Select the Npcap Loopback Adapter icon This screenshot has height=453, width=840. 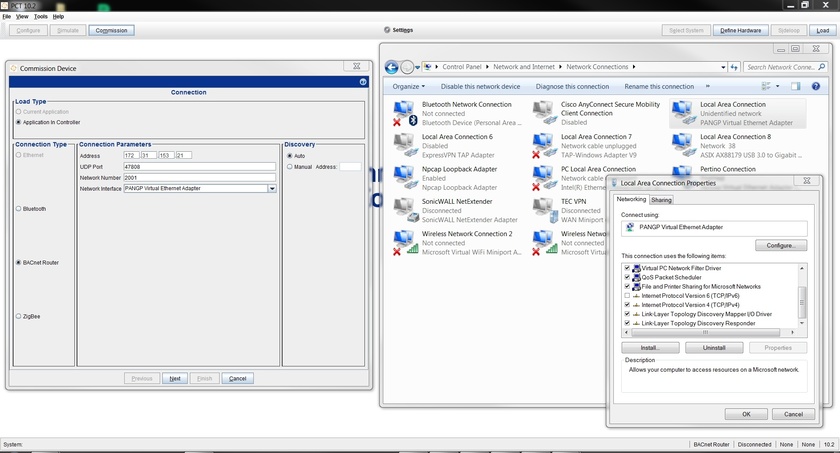(404, 178)
